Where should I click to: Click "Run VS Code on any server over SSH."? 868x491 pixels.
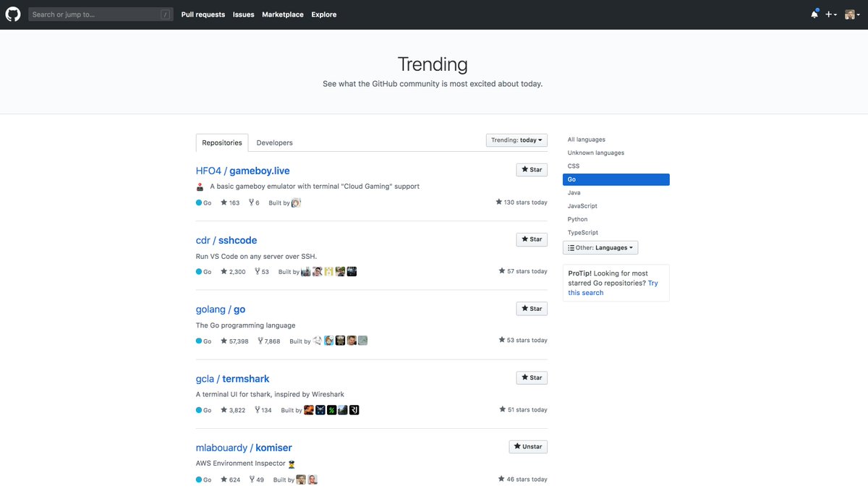click(256, 256)
